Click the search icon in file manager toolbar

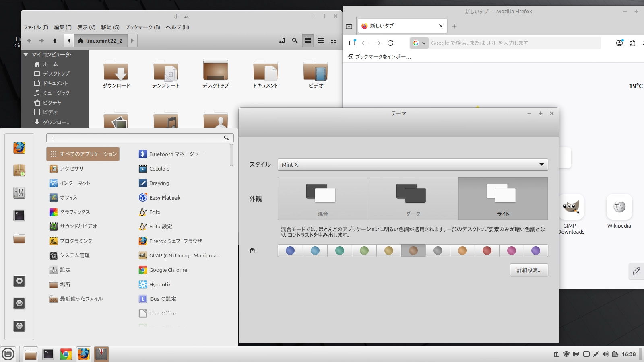pos(295,41)
